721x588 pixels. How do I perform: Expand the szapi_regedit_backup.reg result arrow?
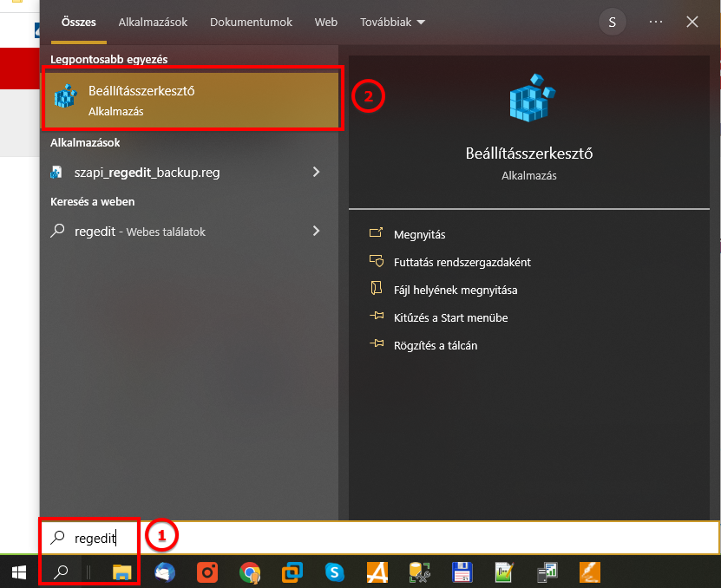point(316,173)
